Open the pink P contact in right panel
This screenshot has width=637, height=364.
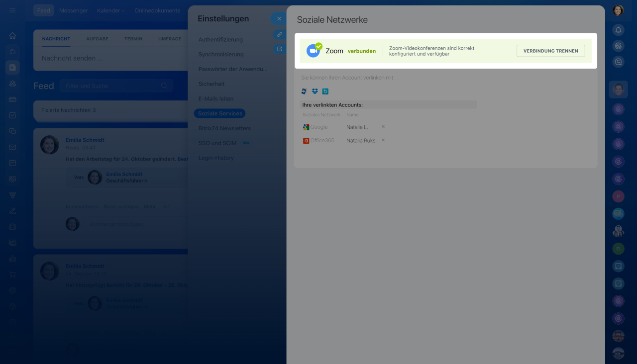tap(618, 196)
